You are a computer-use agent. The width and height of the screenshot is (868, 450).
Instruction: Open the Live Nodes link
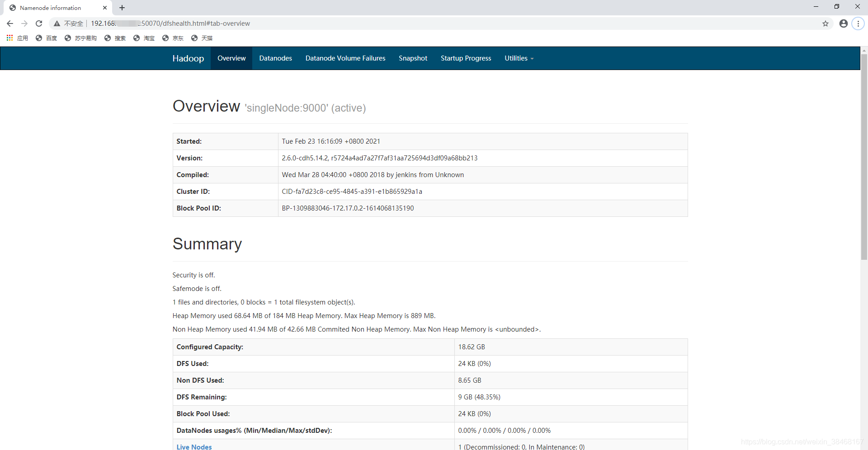[x=194, y=446]
